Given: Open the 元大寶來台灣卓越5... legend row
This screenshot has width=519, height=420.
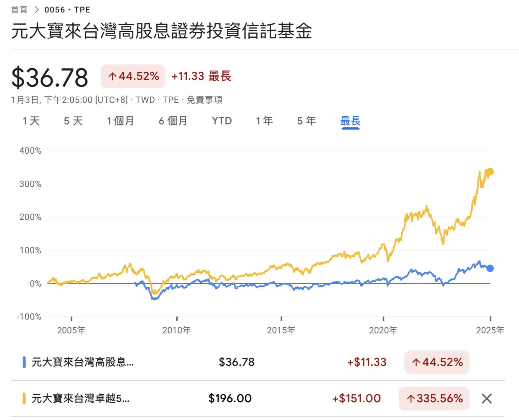Looking at the screenshot, I should coord(81,398).
